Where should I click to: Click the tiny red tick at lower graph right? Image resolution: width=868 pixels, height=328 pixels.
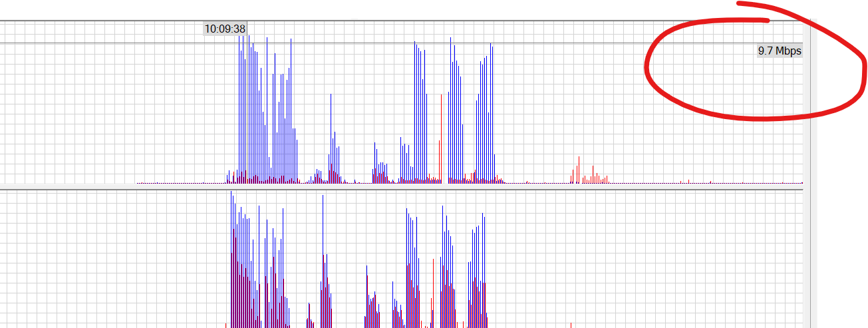pyautogui.click(x=571, y=324)
